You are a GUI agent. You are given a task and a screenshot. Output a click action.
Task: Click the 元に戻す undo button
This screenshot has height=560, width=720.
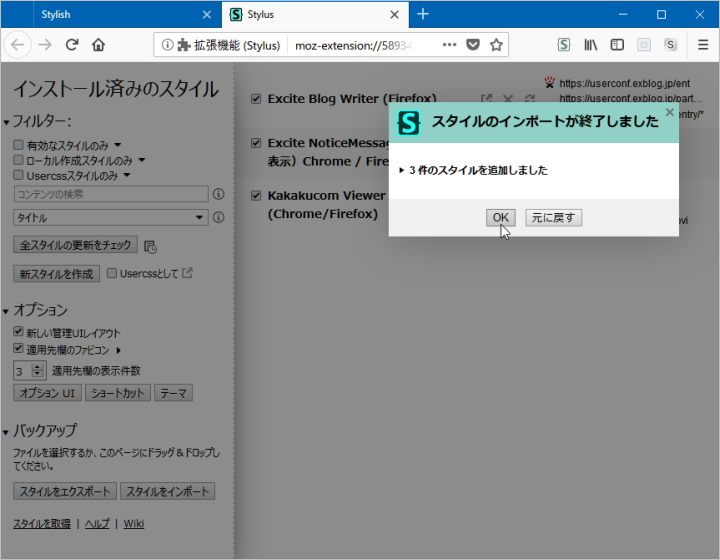pos(553,218)
